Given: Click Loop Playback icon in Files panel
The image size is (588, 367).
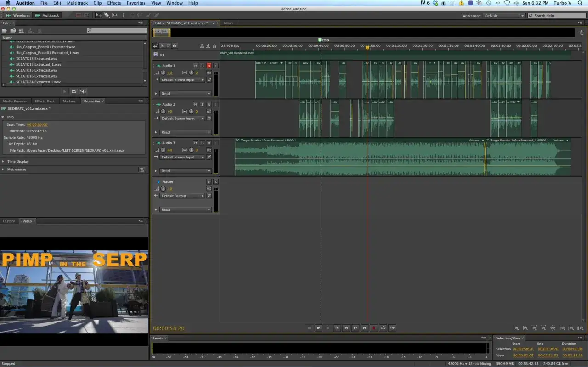Looking at the screenshot, I should (x=73, y=91).
